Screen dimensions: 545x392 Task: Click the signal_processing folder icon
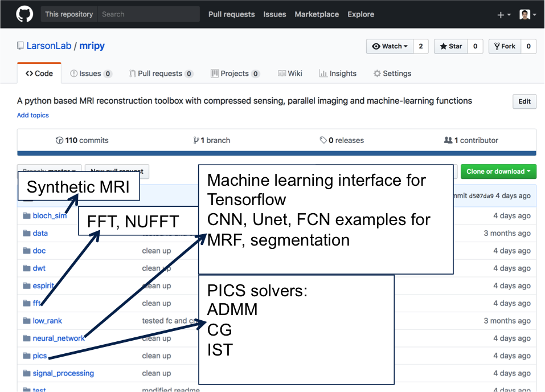(x=26, y=374)
